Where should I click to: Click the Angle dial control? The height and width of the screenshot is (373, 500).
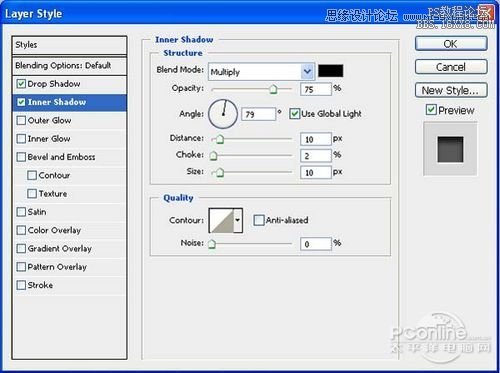pos(223,114)
